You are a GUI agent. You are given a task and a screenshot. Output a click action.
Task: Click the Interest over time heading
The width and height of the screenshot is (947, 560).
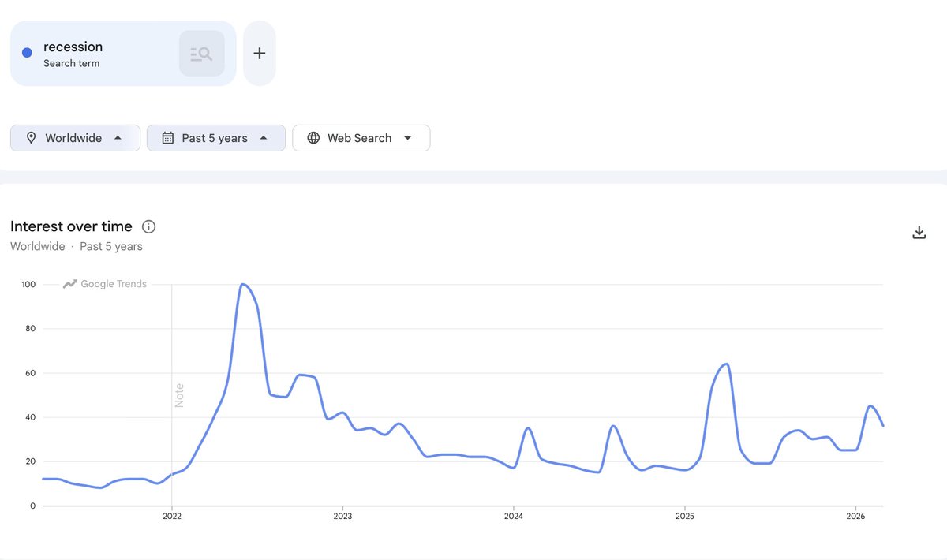pyautogui.click(x=71, y=226)
